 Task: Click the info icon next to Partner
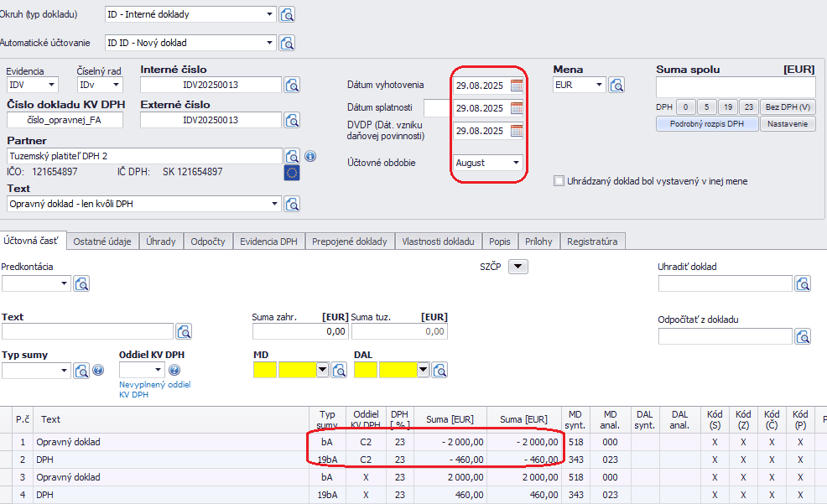point(309,156)
